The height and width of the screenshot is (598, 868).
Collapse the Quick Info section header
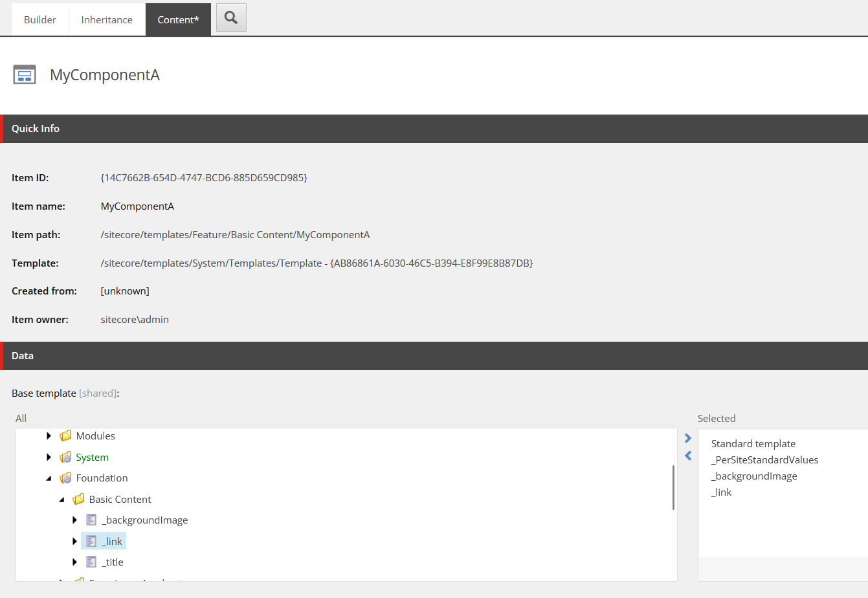(x=434, y=129)
